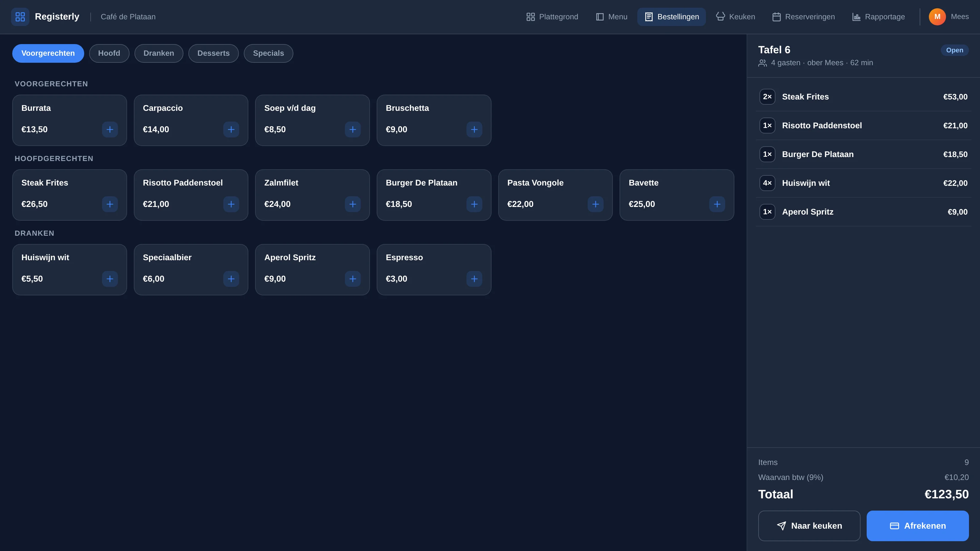980x551 pixels.
Task: Show the Desserts category
Action: coord(213,53)
